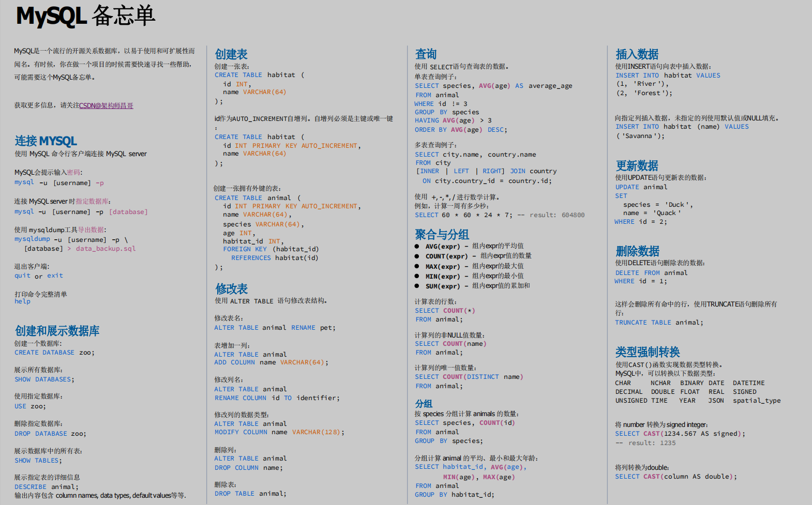This screenshot has width=812, height=505.
Task: Click the 'DESCRIBE animal;' line
Action: tap(47, 487)
